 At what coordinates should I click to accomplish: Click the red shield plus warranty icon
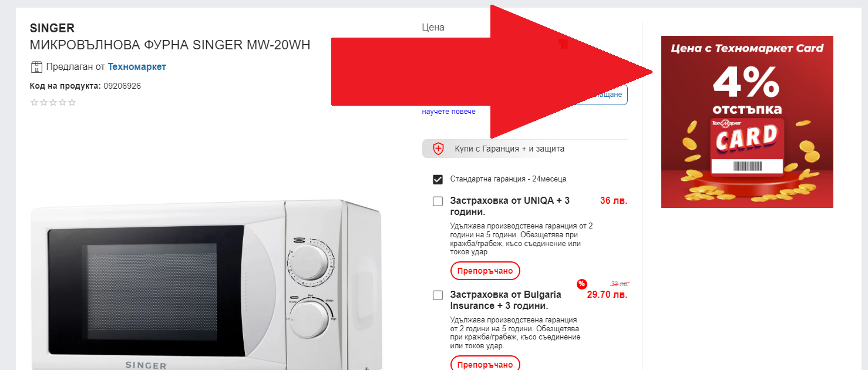pos(438,149)
